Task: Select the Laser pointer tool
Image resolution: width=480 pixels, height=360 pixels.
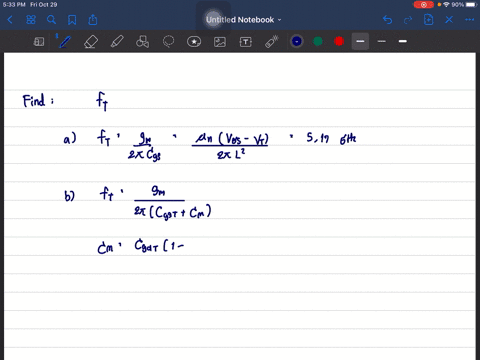Action: pyautogui.click(x=271, y=42)
